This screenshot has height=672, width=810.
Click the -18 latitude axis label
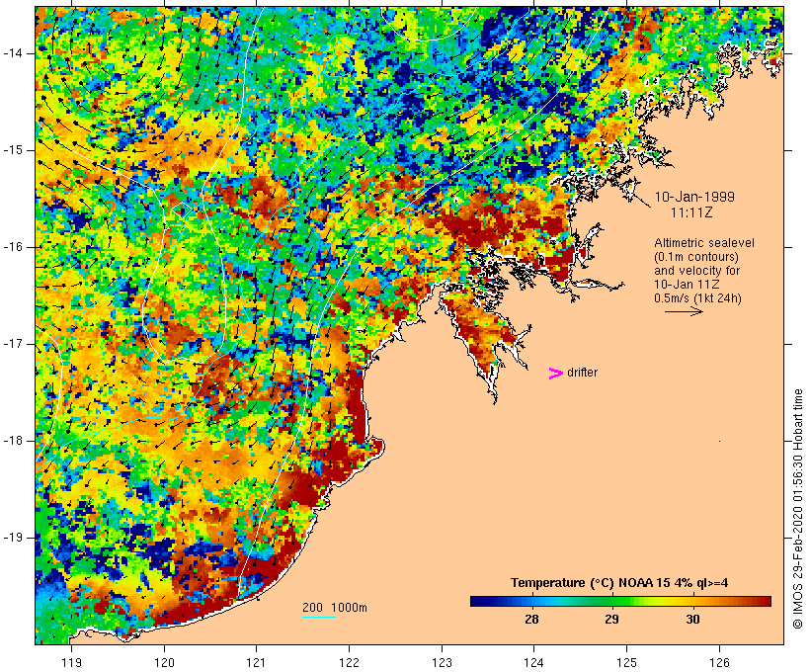click(x=12, y=441)
